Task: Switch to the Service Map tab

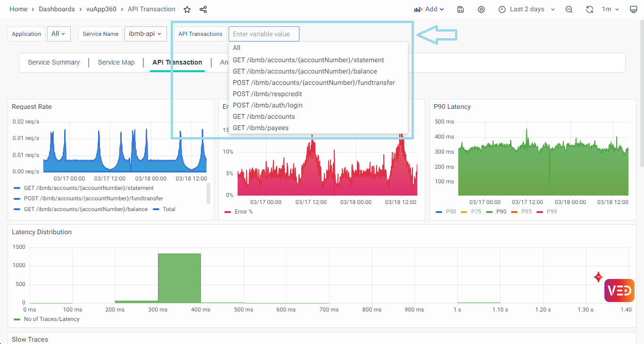Action: click(116, 62)
